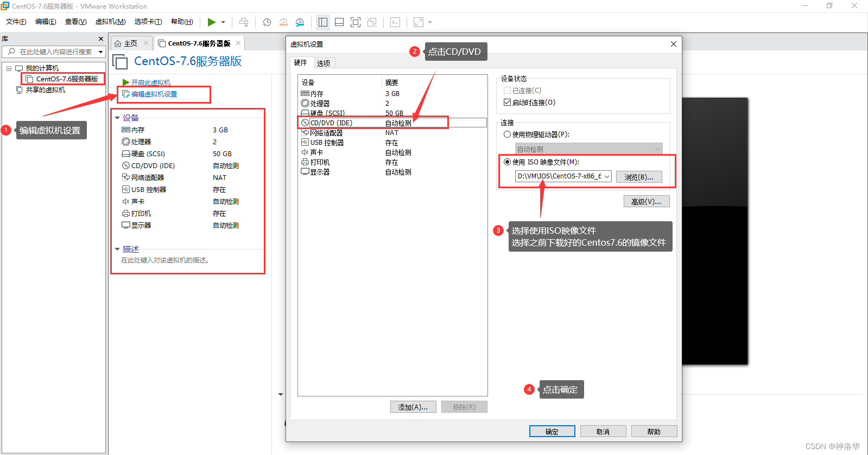Collapse the 设备 section in VM summary
The image size is (868, 455).
[117, 118]
